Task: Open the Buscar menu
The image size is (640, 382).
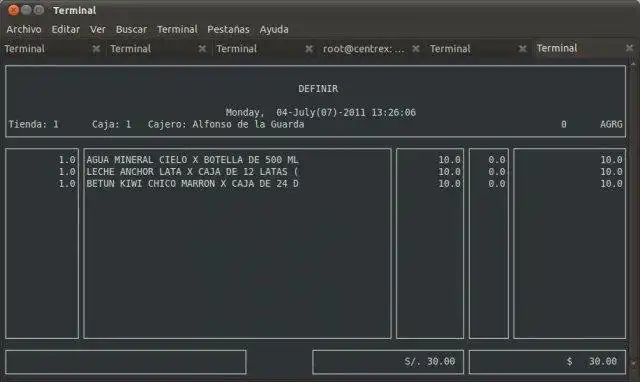Action: (x=131, y=29)
